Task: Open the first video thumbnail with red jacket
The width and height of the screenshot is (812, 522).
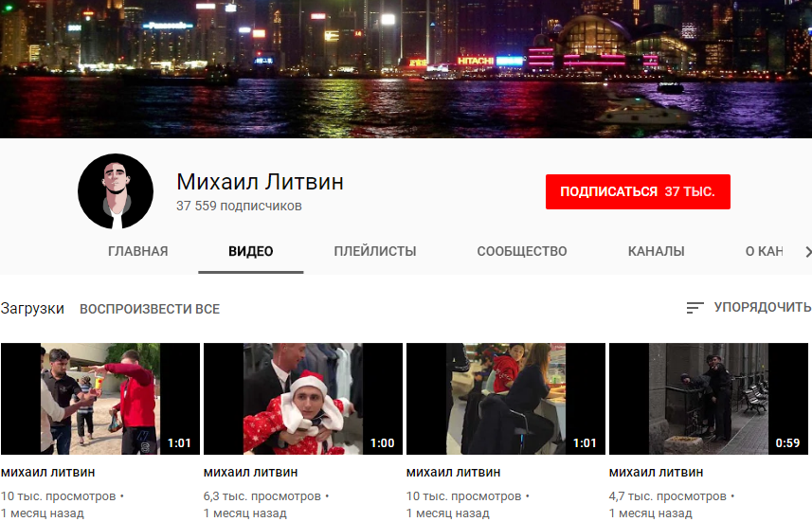Action: pos(100,399)
